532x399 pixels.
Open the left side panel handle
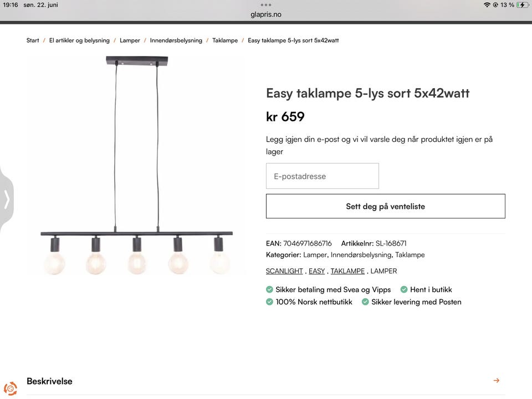click(x=7, y=199)
